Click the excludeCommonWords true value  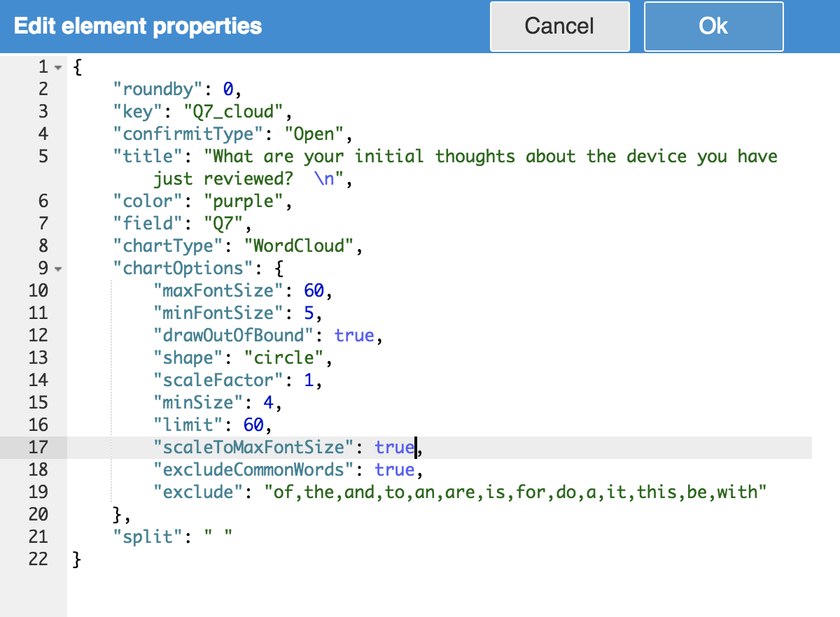tap(394, 469)
